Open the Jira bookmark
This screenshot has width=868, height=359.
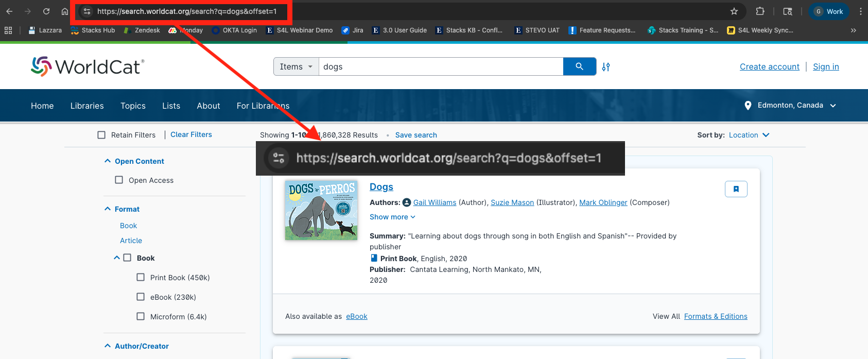point(352,30)
